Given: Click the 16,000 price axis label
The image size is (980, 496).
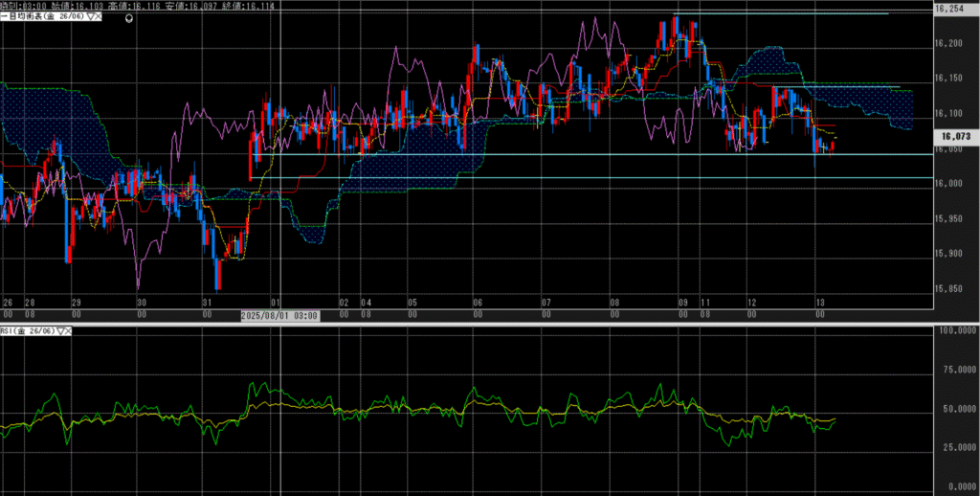Looking at the screenshot, I should (948, 184).
